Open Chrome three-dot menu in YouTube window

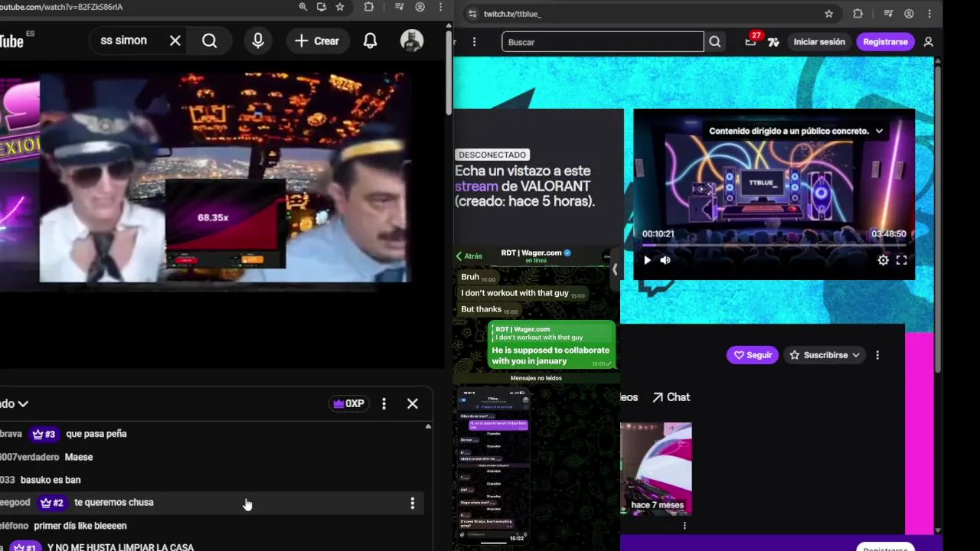tap(440, 7)
